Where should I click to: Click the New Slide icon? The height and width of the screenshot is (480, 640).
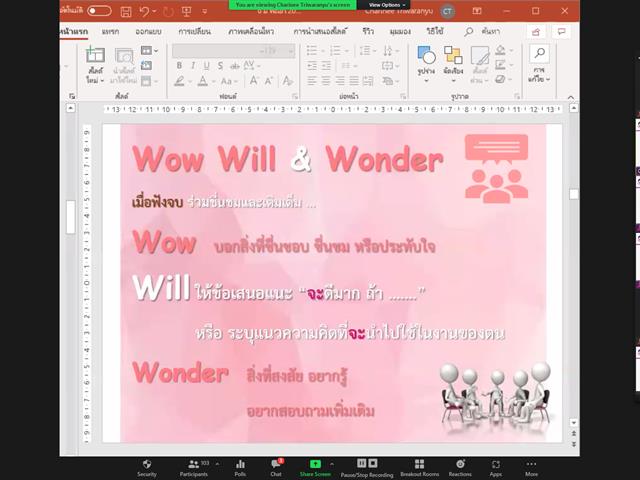(96, 55)
